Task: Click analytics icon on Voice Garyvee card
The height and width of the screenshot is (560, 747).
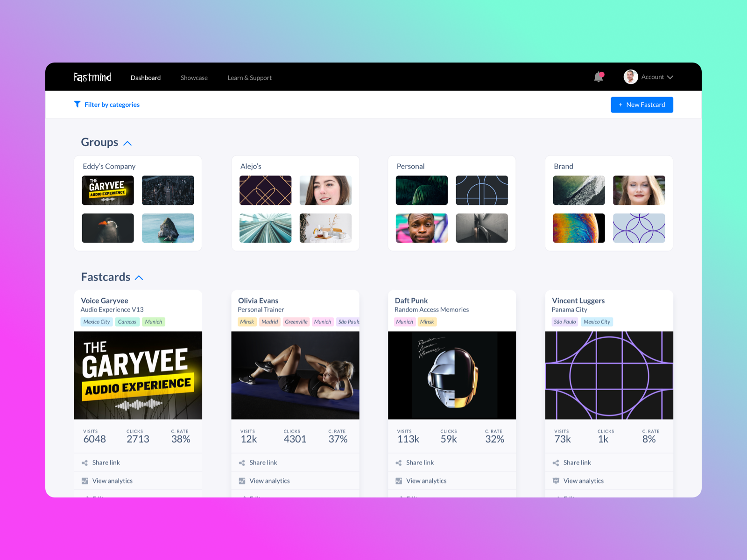Action: click(x=85, y=481)
